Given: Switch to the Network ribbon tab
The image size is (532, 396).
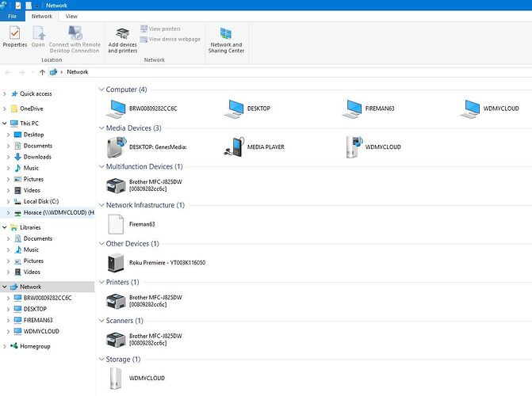Looking at the screenshot, I should [42, 17].
